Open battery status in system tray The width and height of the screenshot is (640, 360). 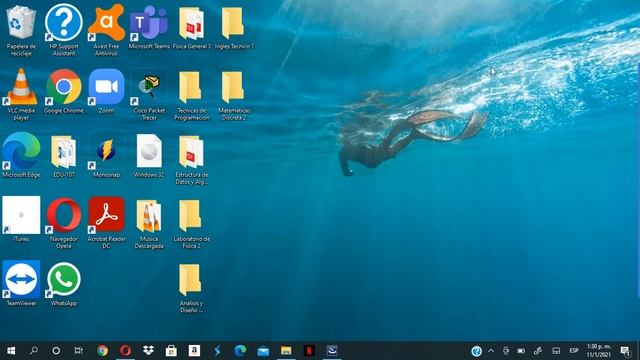pyautogui.click(x=521, y=351)
